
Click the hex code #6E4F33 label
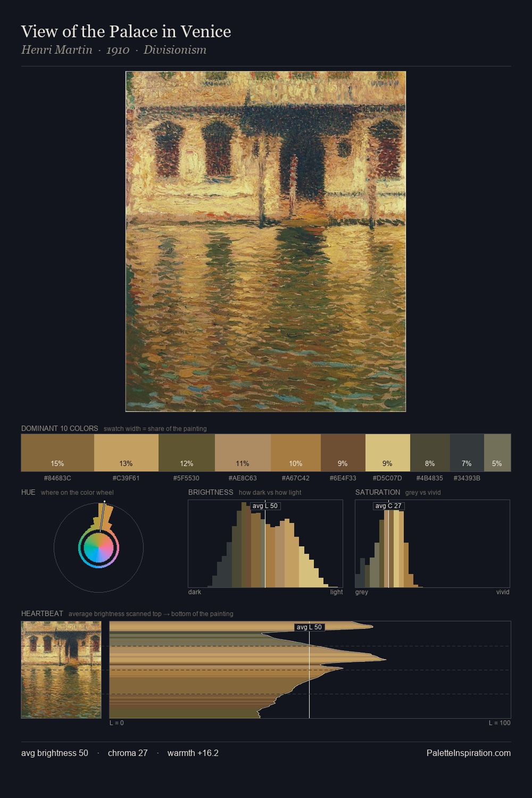pyautogui.click(x=343, y=478)
